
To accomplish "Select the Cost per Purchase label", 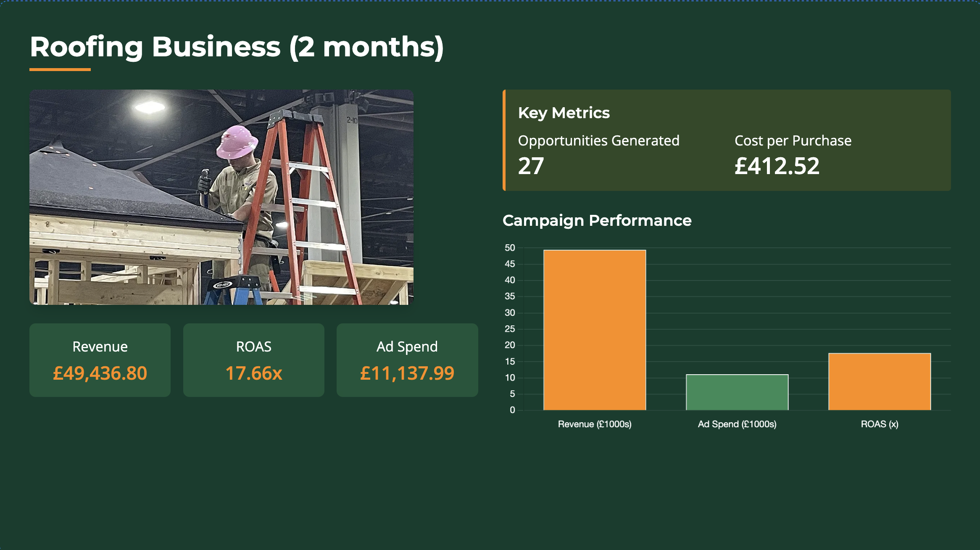I will 793,140.
